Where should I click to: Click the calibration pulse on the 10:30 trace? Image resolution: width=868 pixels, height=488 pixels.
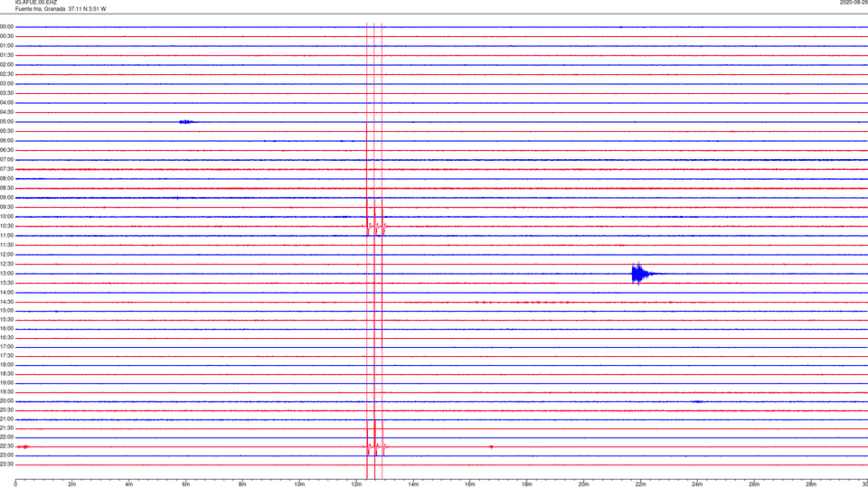374,226
